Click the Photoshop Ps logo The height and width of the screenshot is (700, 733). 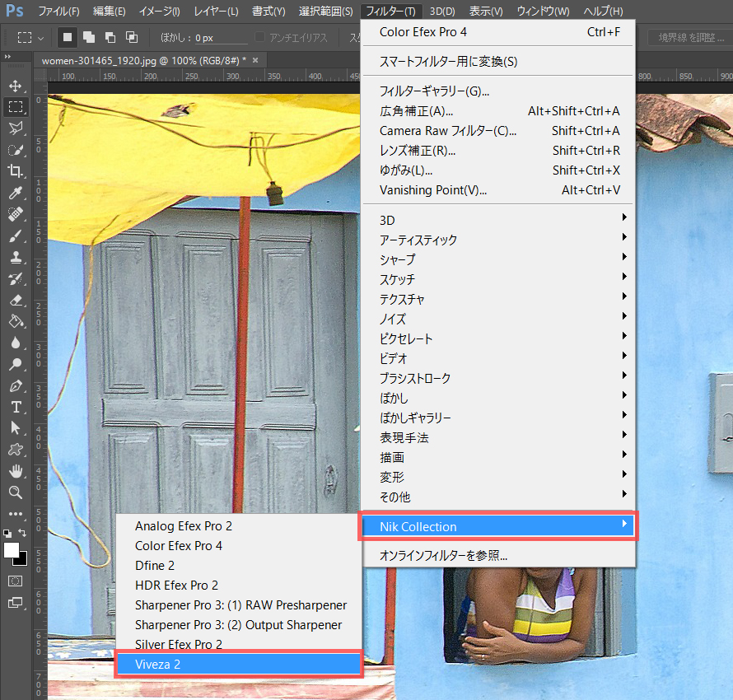pos(15,10)
